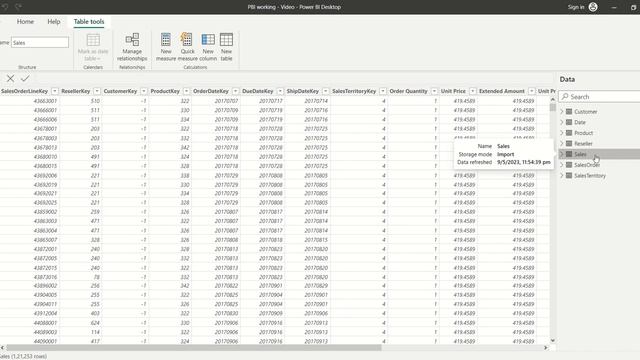
Task: Expand the Date table fields
Action: (x=562, y=122)
